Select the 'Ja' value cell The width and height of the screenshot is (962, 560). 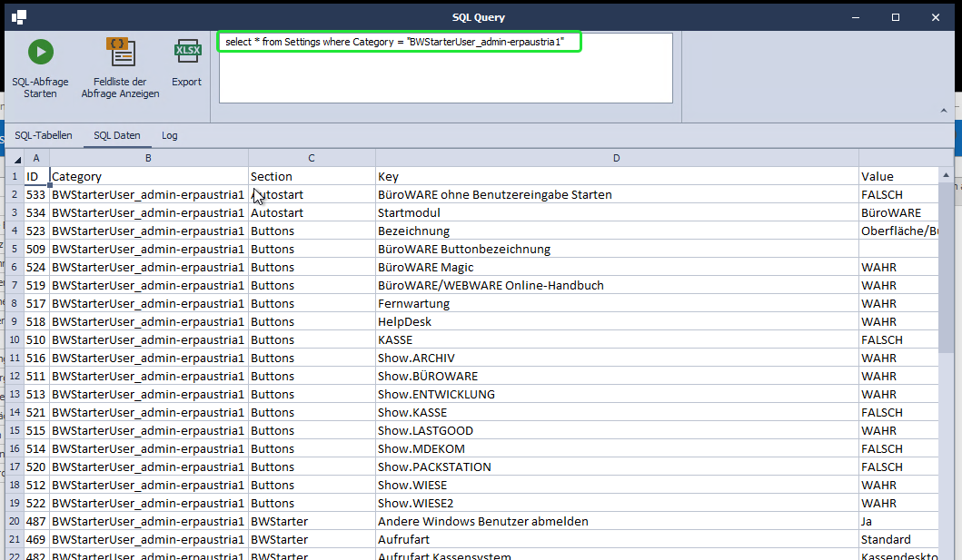point(898,521)
